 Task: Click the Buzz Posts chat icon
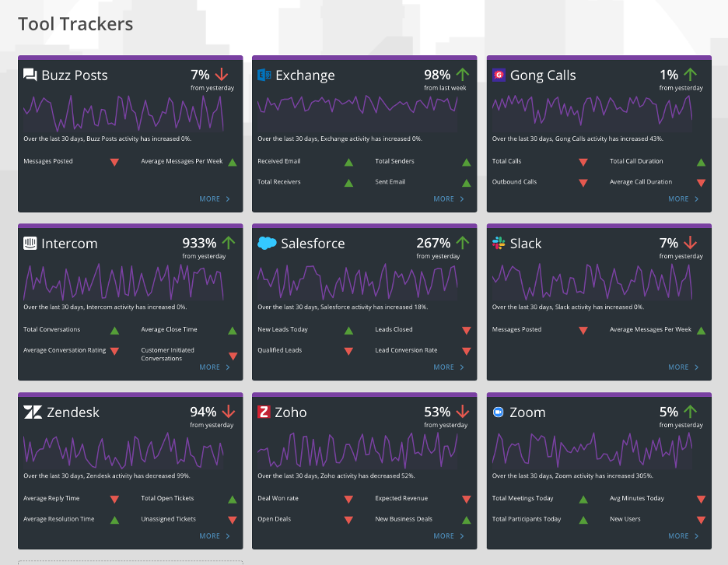(30, 75)
